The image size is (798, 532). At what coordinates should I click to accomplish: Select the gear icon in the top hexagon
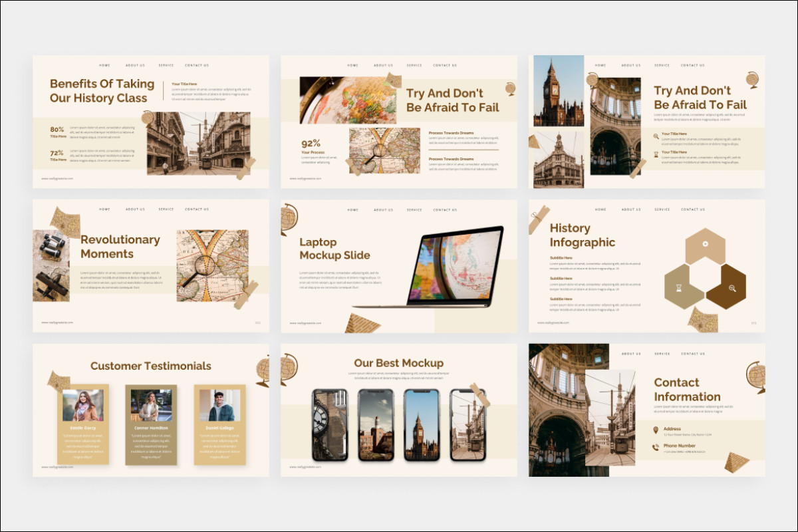(x=706, y=244)
